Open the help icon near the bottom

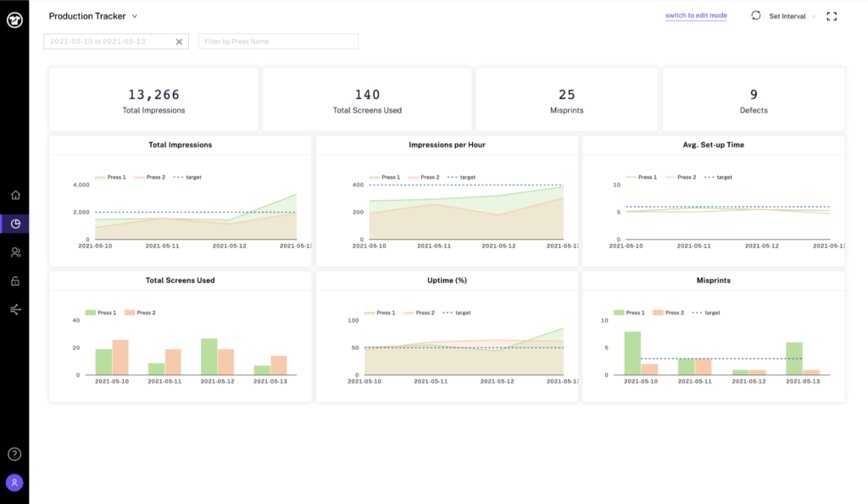click(x=15, y=453)
